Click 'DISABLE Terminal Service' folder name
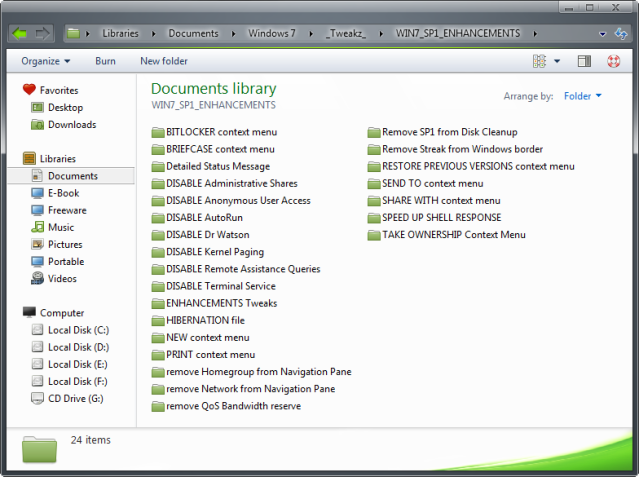Image resolution: width=639 pixels, height=477 pixels. (x=221, y=286)
